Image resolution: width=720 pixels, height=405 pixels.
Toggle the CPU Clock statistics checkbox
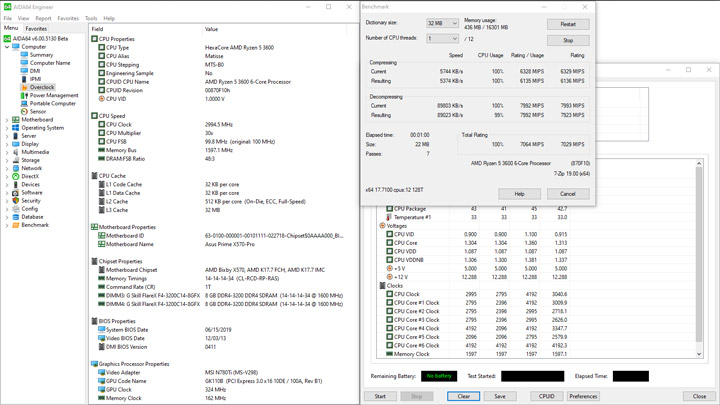(389, 294)
